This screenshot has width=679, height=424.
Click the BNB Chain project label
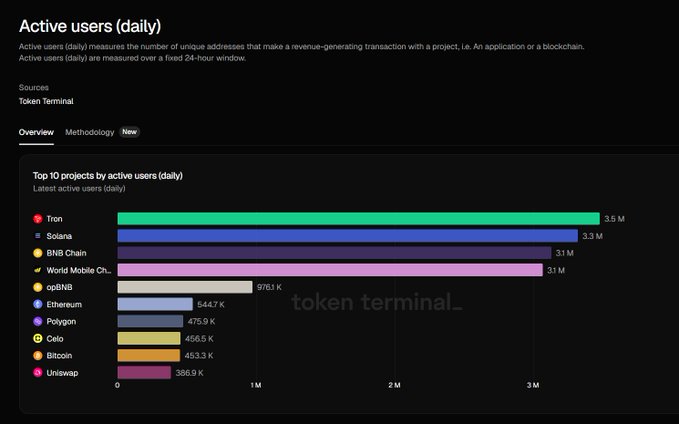[66, 253]
